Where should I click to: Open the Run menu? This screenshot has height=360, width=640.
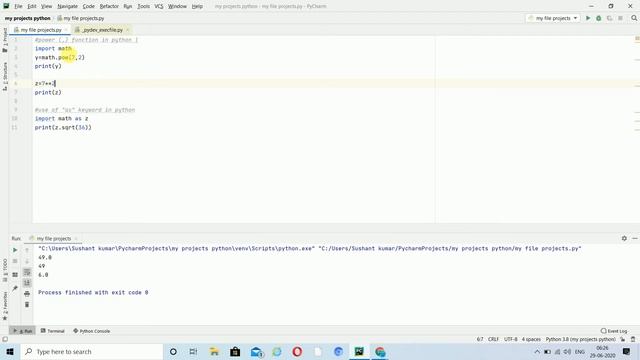[128, 6]
